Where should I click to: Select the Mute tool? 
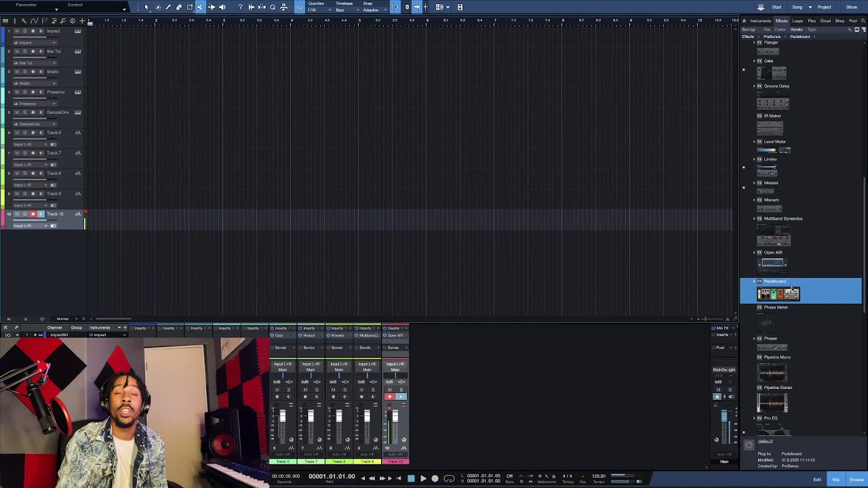pos(200,7)
